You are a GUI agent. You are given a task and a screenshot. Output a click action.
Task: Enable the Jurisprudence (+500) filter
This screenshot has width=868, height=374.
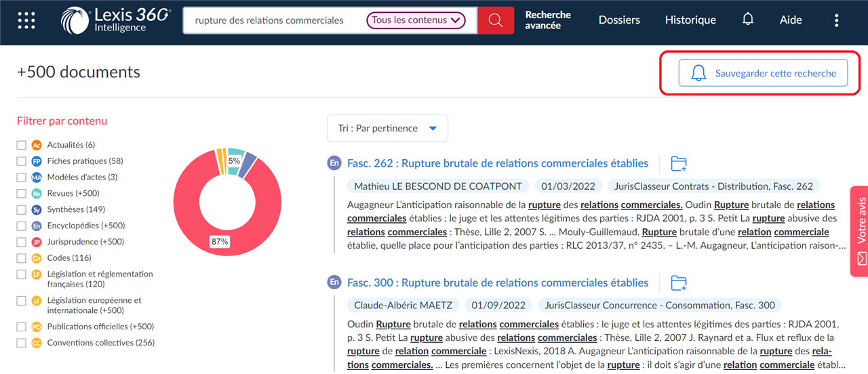pos(22,242)
